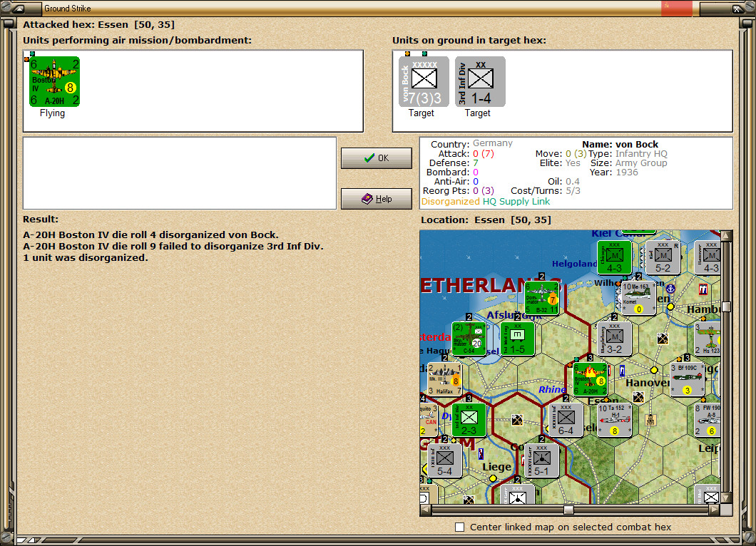Screen dimensions: 756x546
Task: Click result line 'die roll 4 disorganized von Bock'
Action: tap(151, 235)
